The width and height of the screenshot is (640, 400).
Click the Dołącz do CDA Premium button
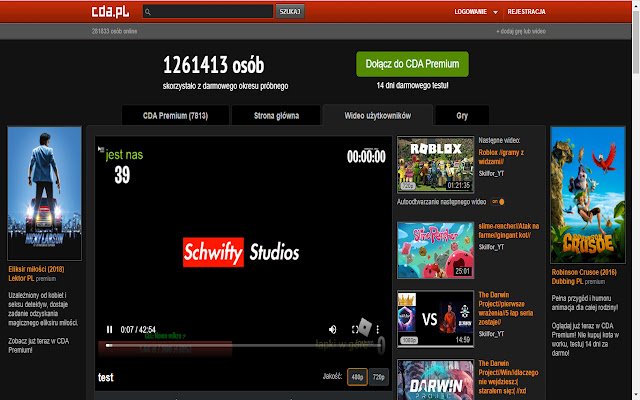[x=412, y=64]
